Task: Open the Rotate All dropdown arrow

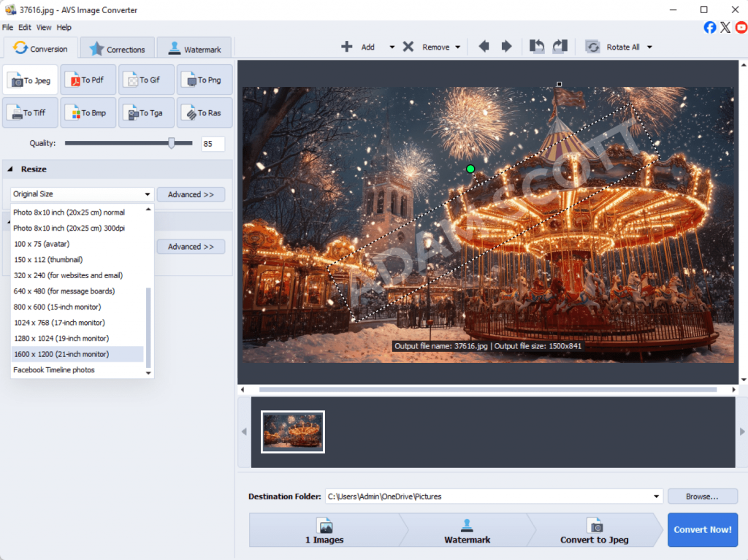Action: 649,47
